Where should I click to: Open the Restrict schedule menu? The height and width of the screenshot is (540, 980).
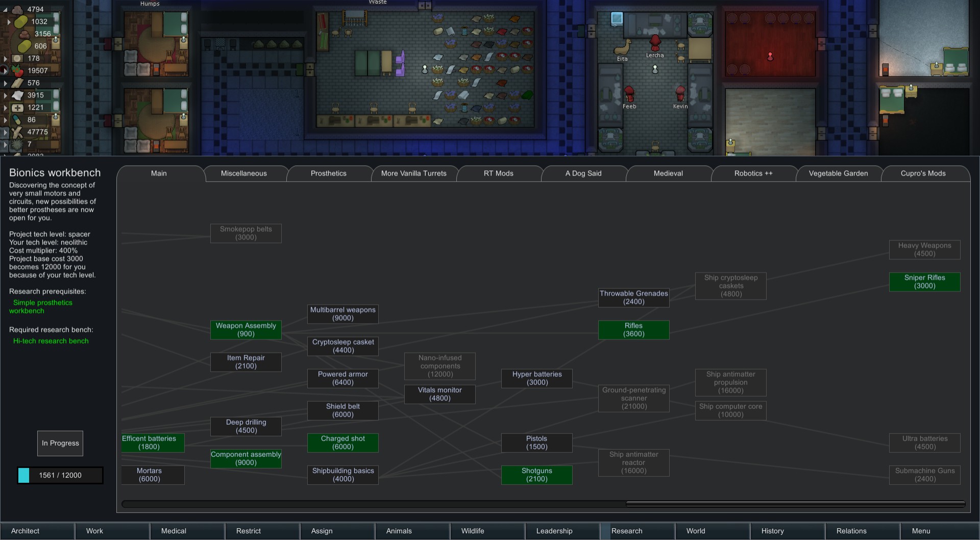tap(262, 531)
